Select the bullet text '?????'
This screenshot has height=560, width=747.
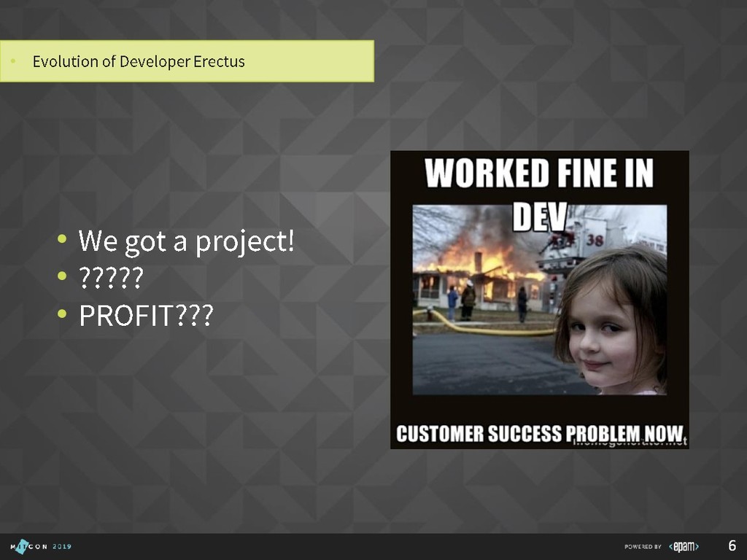pos(111,278)
